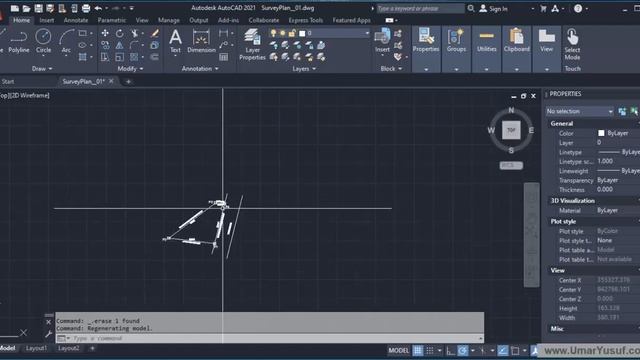
Task: Toggle the layer on/off lightbulb icon
Action: [x=273, y=33]
